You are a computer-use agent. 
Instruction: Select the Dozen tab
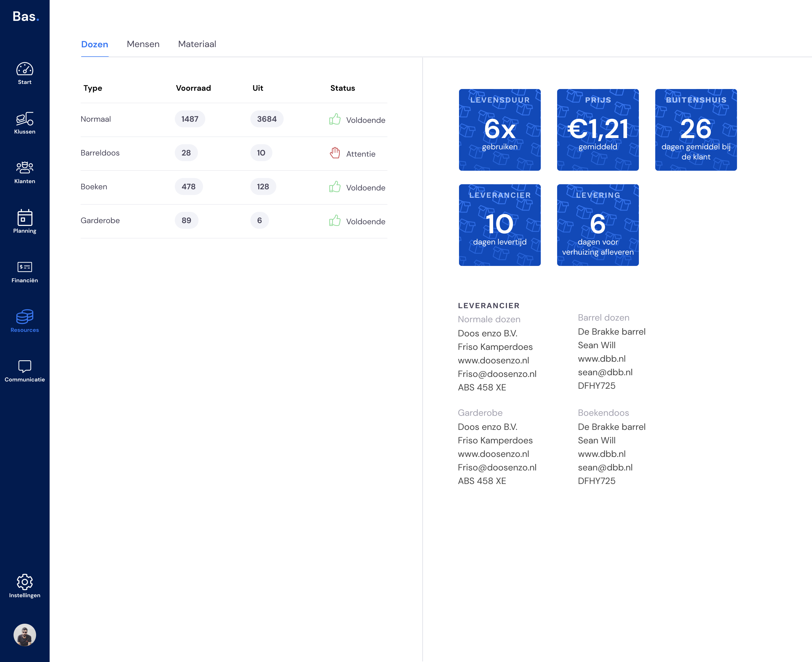point(95,44)
